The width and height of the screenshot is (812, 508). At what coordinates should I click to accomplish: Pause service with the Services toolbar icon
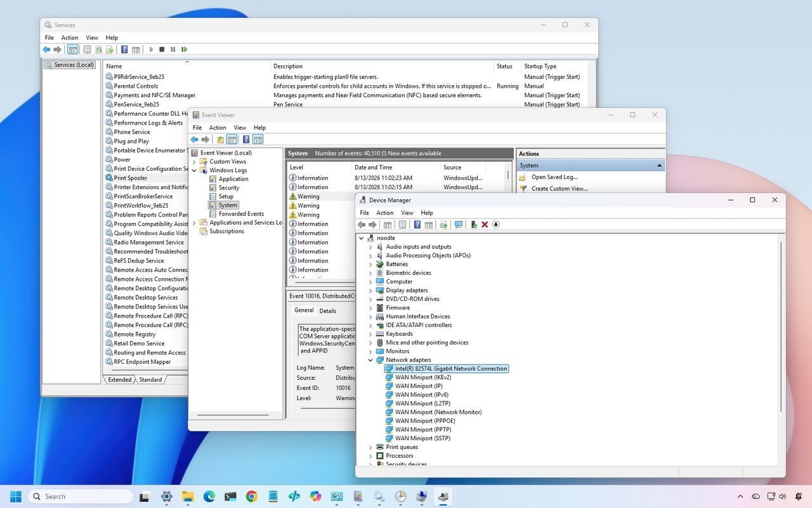[173, 50]
